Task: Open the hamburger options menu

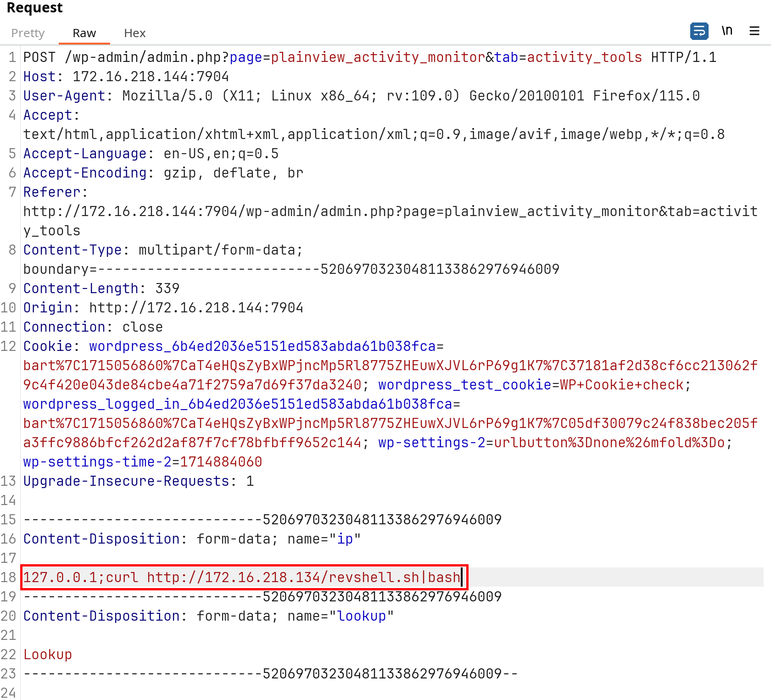Action: 754,31
